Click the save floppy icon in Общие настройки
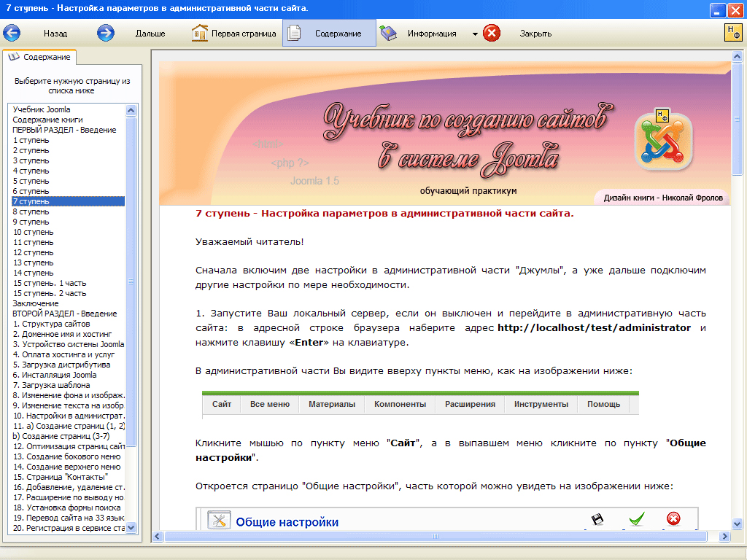 (x=597, y=518)
